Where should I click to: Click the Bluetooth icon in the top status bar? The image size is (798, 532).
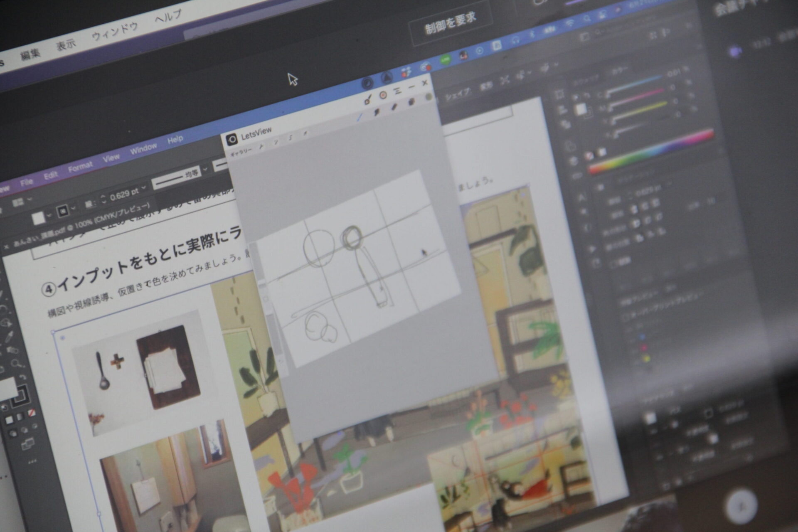click(532, 34)
